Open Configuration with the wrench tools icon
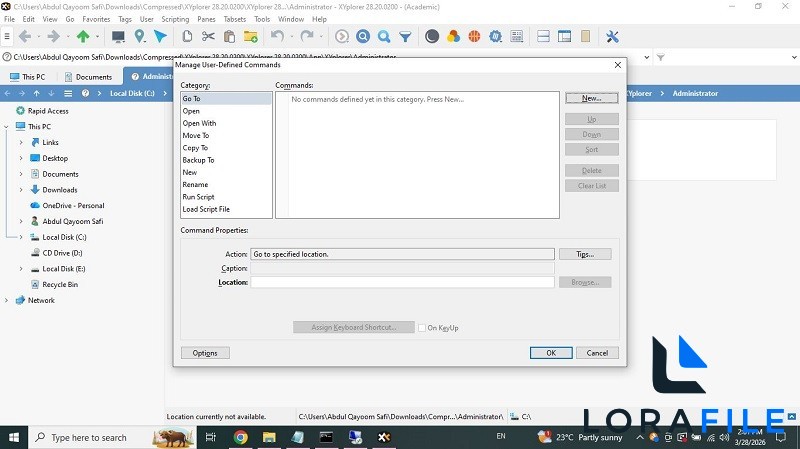 [x=612, y=36]
